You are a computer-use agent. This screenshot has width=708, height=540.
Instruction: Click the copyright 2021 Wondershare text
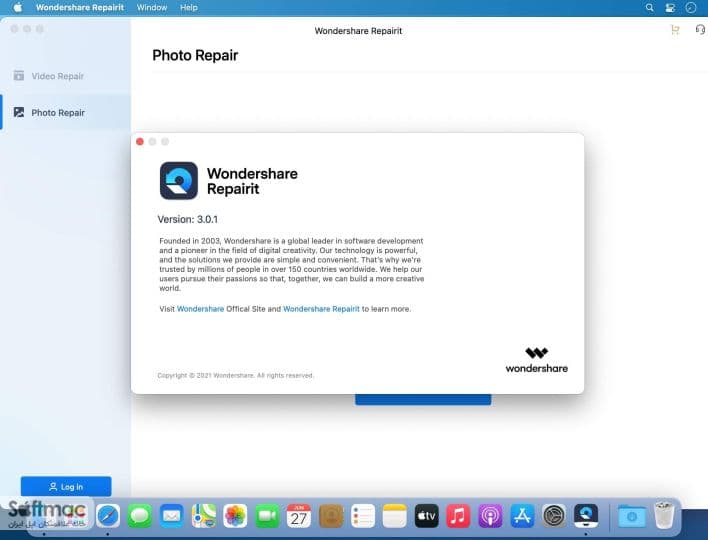235,375
